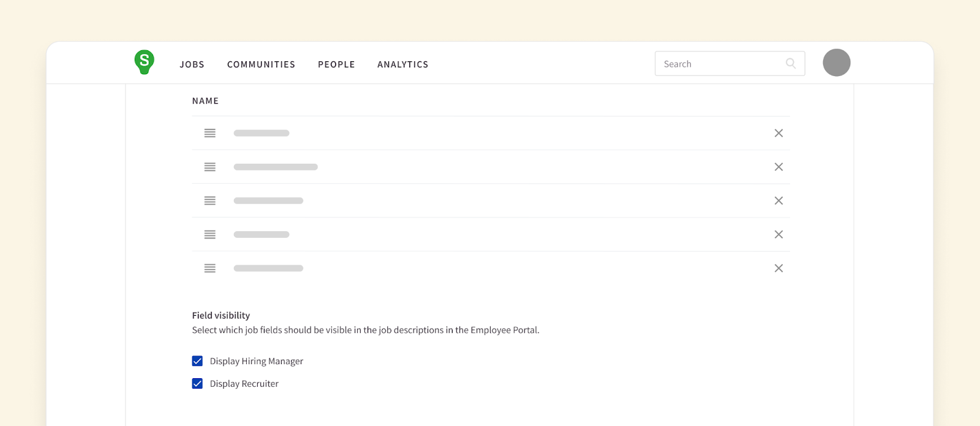Open the user profile avatar
The height and width of the screenshot is (426, 980).
836,63
